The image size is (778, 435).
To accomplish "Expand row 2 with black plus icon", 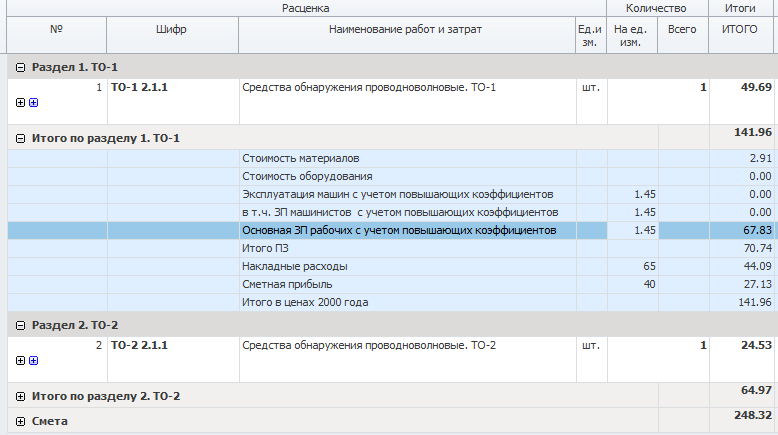I will click(20, 361).
